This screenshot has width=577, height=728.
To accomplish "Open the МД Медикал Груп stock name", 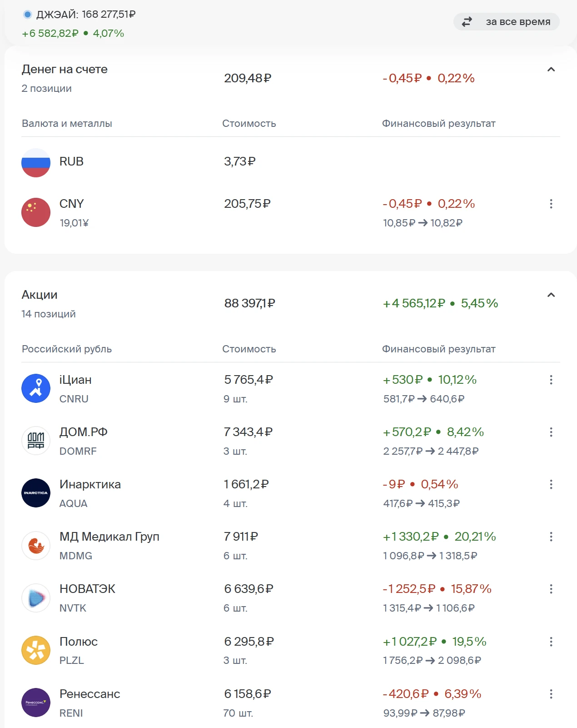I will [109, 537].
